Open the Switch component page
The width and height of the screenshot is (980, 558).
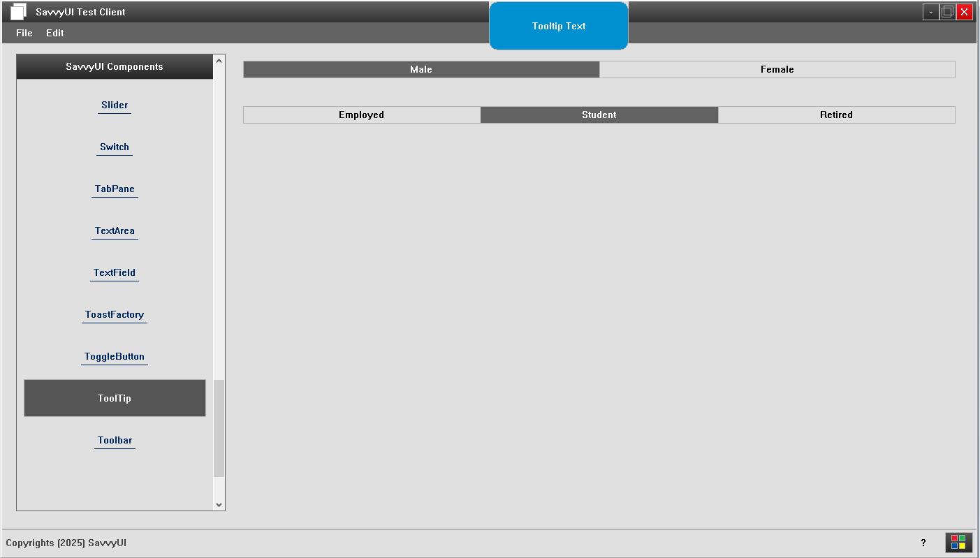(x=114, y=147)
